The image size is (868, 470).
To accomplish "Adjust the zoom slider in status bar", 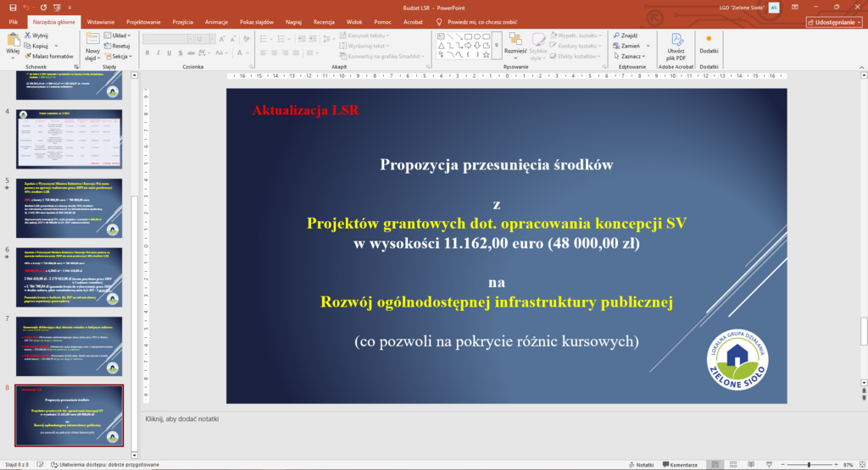I will [x=808, y=464].
